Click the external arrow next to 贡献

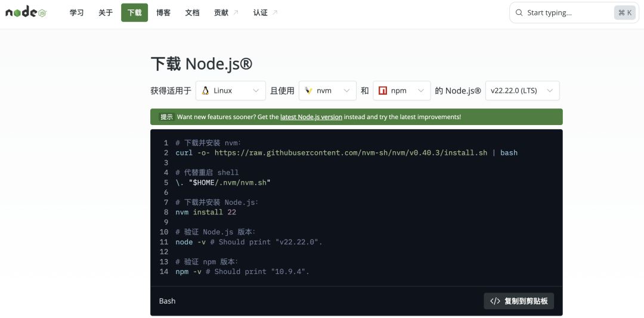[x=236, y=13]
